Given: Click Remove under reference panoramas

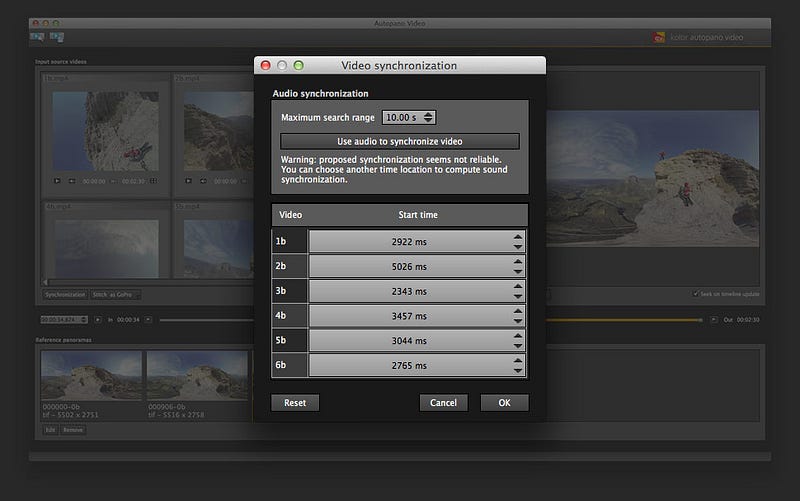Looking at the screenshot, I should 73,430.
